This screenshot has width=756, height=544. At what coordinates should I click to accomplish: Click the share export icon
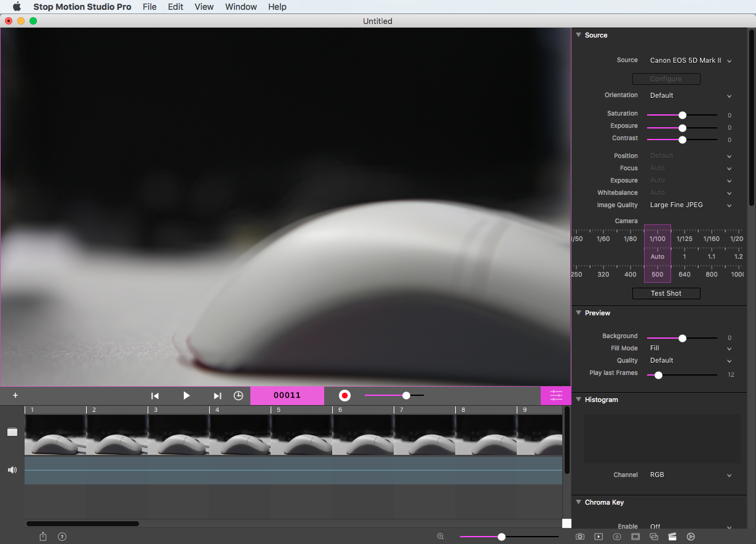click(43, 536)
